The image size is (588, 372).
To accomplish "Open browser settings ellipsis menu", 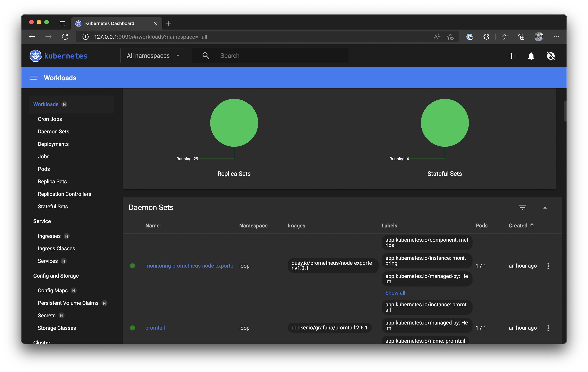I will (556, 37).
